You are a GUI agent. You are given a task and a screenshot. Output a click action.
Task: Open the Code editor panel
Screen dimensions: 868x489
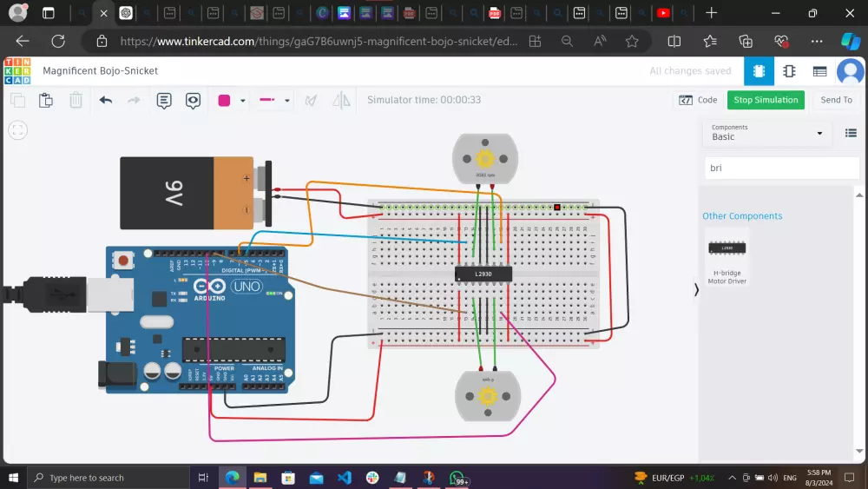[699, 100]
